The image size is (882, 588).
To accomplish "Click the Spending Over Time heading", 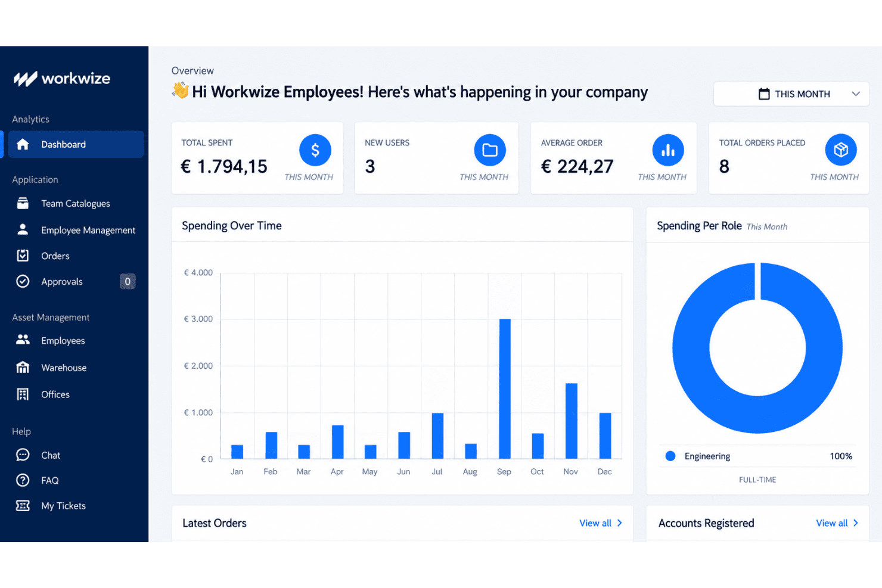I will click(232, 226).
